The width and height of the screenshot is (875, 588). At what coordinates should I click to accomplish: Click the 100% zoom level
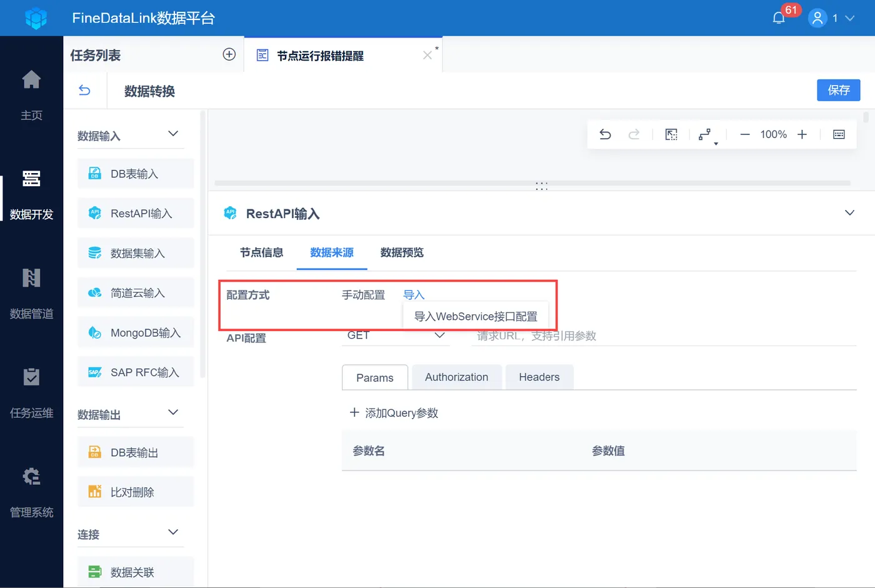coord(773,134)
